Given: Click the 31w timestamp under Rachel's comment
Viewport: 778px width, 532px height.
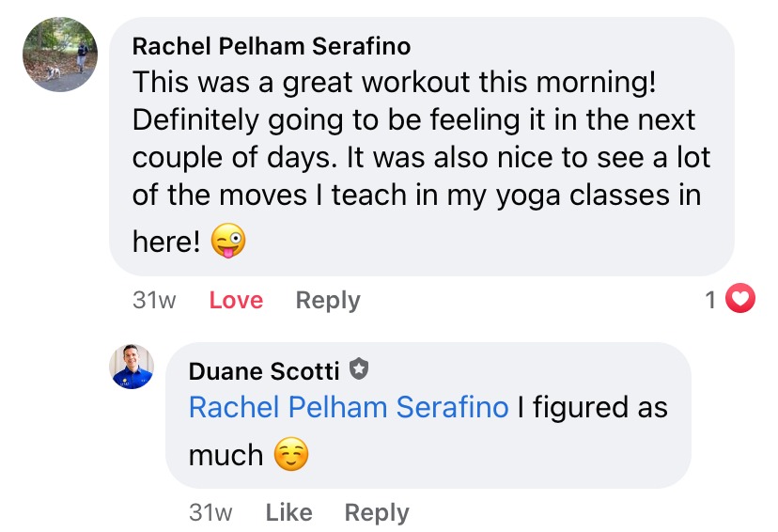Looking at the screenshot, I should click(x=154, y=301).
